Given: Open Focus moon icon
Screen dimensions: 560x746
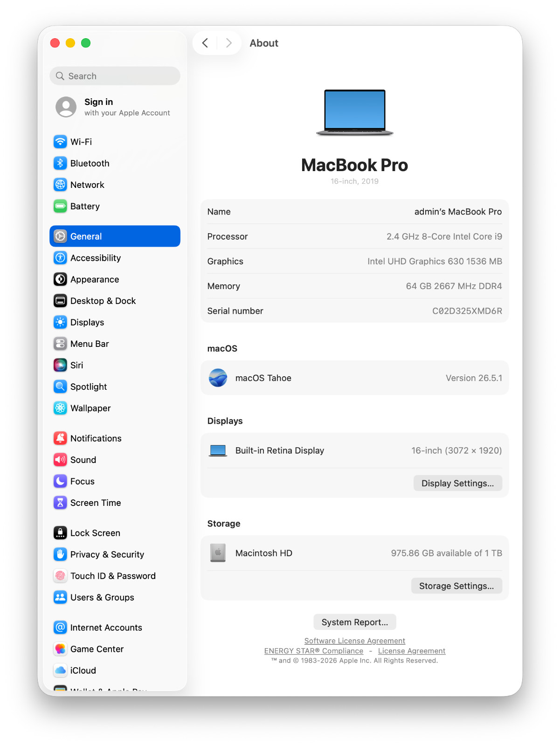Looking at the screenshot, I should click(60, 481).
